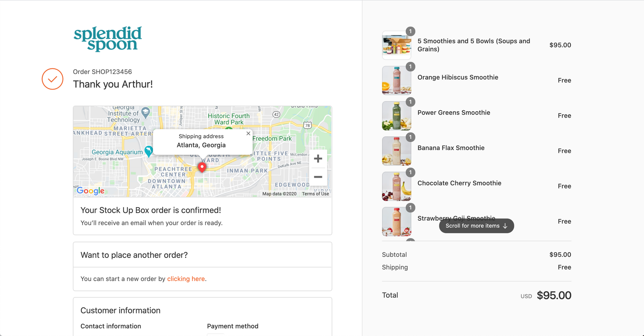The width and height of the screenshot is (644, 336).
Task: Close the shipping address map popup
Action: coord(248,133)
